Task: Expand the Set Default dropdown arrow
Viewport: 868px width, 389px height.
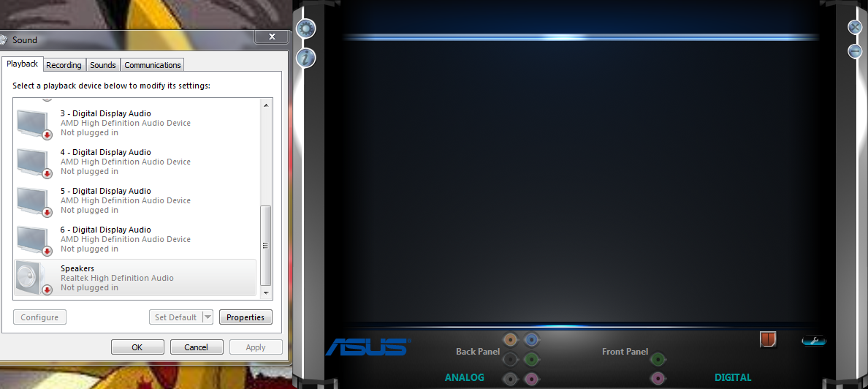Action: [208, 317]
